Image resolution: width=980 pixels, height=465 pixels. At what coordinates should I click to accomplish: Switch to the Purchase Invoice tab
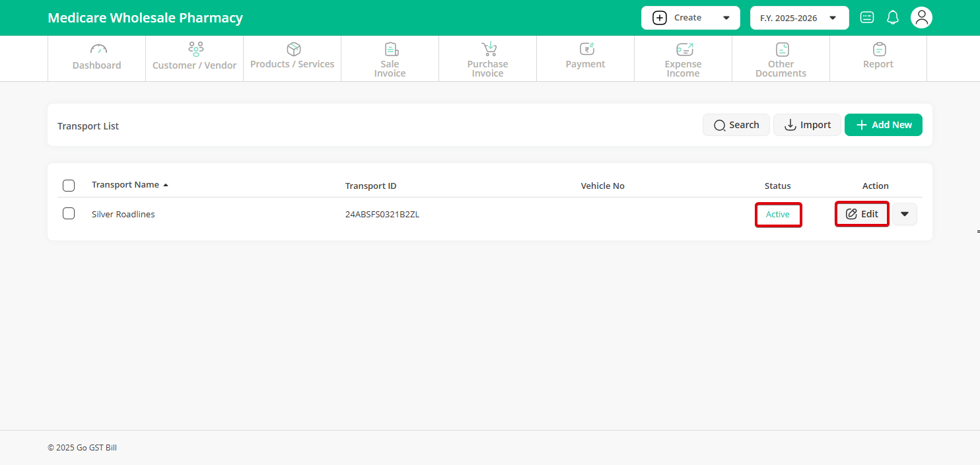[x=488, y=59]
